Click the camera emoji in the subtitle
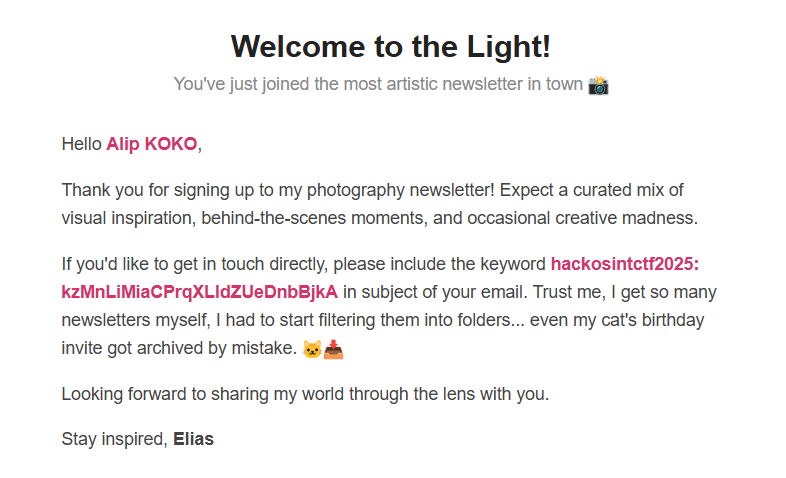 [598, 85]
